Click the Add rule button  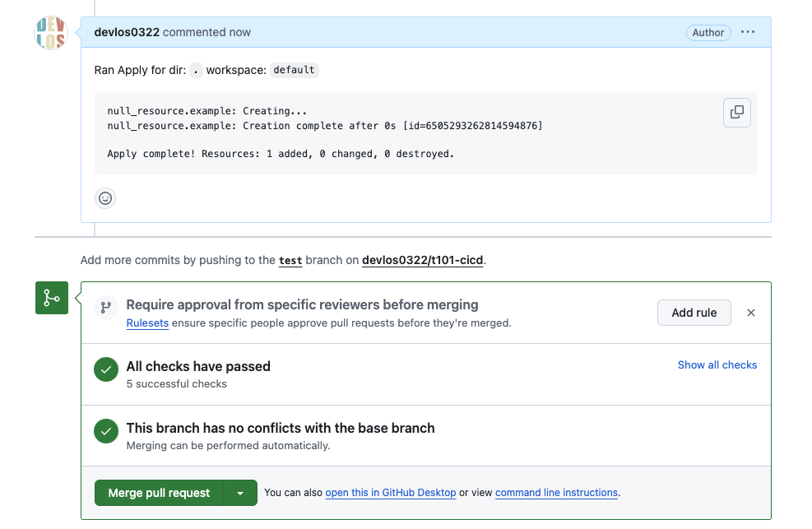[694, 313]
